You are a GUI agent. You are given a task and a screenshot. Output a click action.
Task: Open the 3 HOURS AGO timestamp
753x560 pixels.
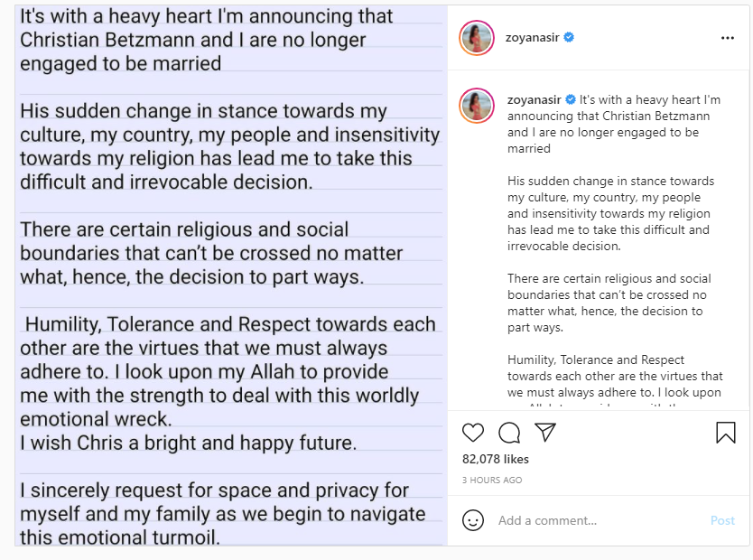point(492,480)
